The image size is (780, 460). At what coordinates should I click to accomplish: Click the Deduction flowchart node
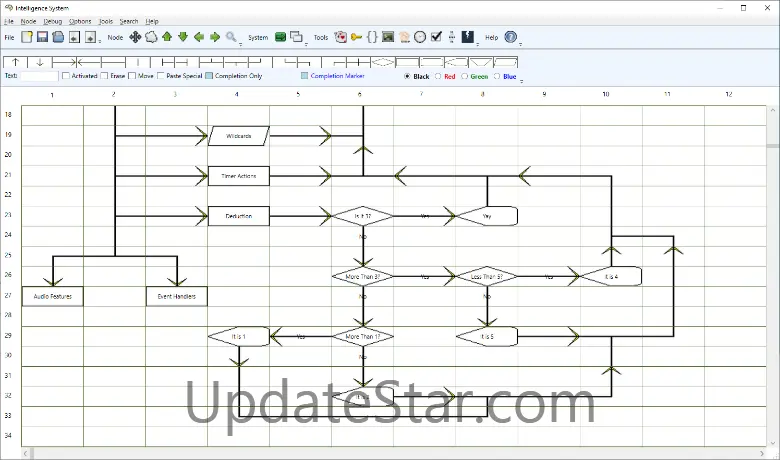tap(239, 216)
